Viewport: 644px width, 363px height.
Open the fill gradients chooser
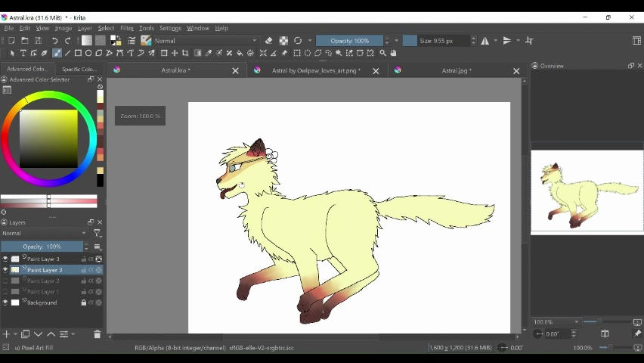pyautogui.click(x=87, y=40)
